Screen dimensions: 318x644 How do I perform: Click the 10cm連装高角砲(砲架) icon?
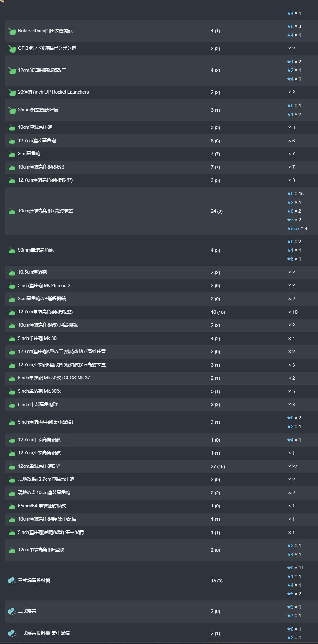(12, 167)
